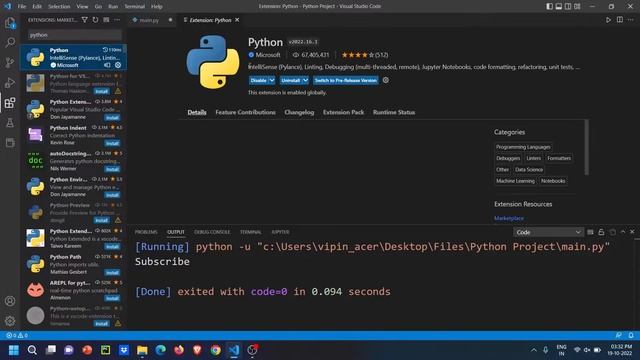The image size is (640, 360).
Task: Clear extensions search results icon
Action: click(106, 20)
